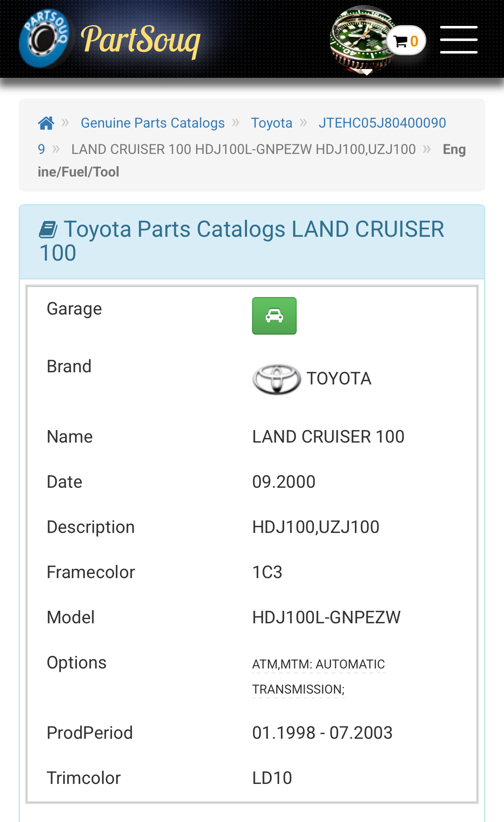Click the Toyota brand logo

[276, 379]
